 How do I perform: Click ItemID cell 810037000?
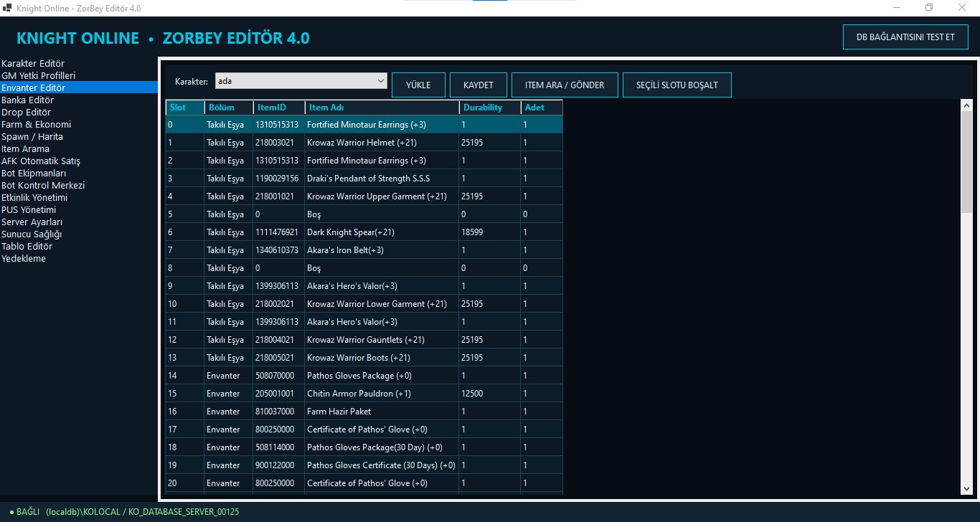pos(278,412)
